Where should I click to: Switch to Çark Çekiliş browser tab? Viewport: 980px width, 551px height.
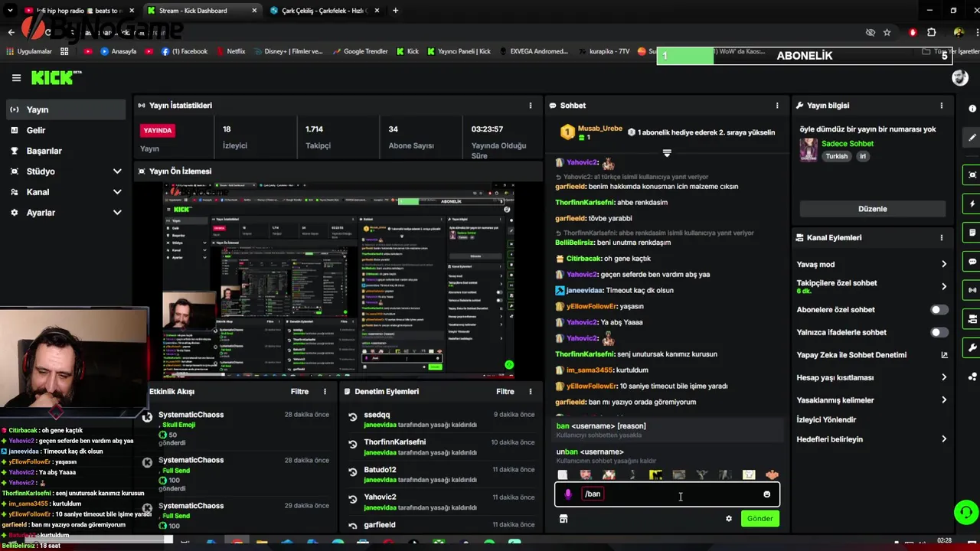[324, 11]
